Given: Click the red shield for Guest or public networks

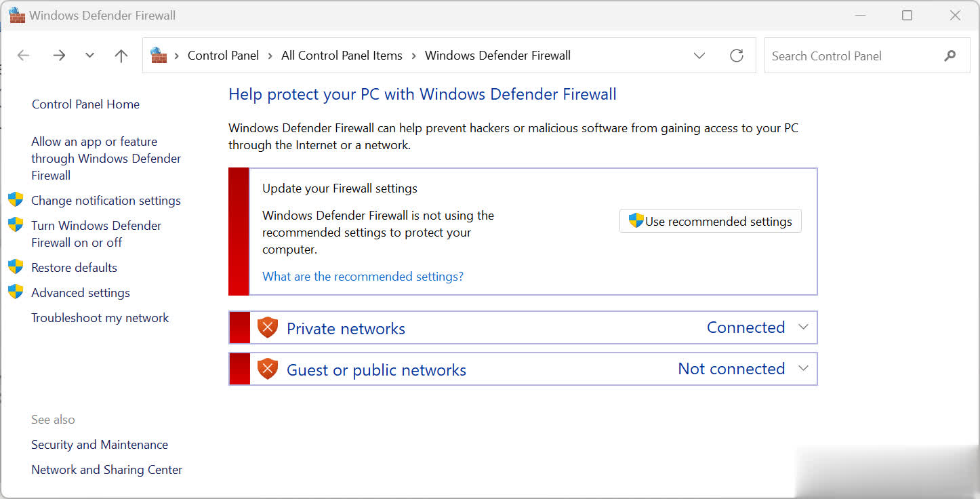Looking at the screenshot, I should pyautogui.click(x=268, y=370).
